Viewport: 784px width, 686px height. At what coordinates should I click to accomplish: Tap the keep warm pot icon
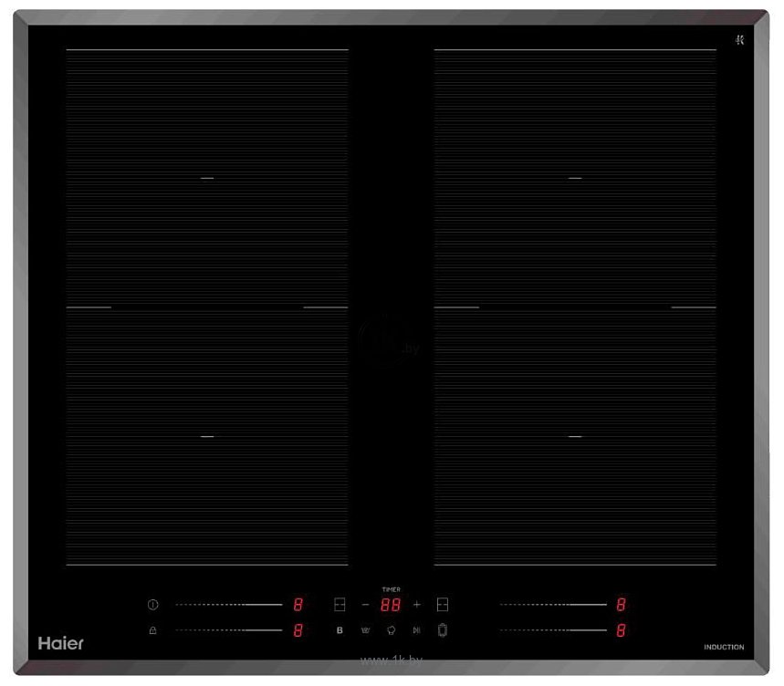[x=365, y=630]
